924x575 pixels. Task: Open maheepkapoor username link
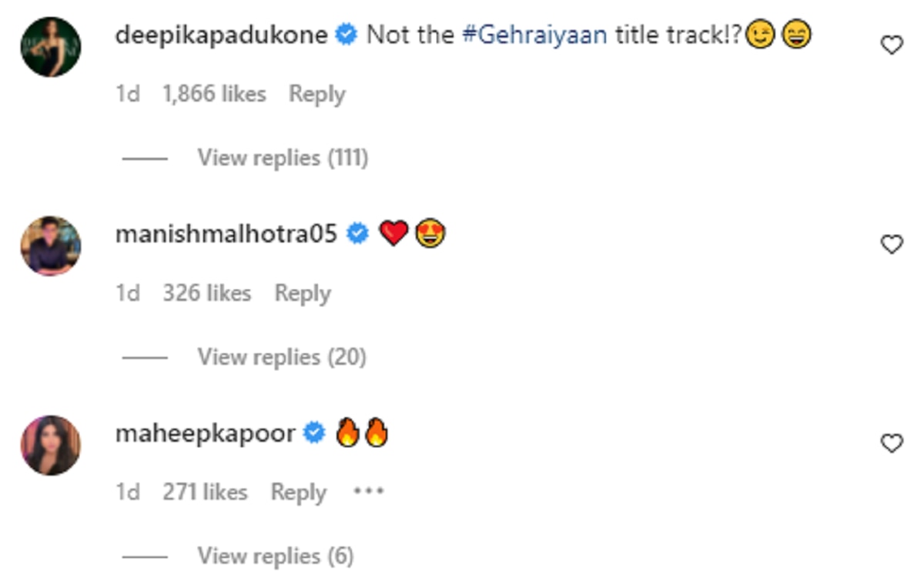coord(205,433)
